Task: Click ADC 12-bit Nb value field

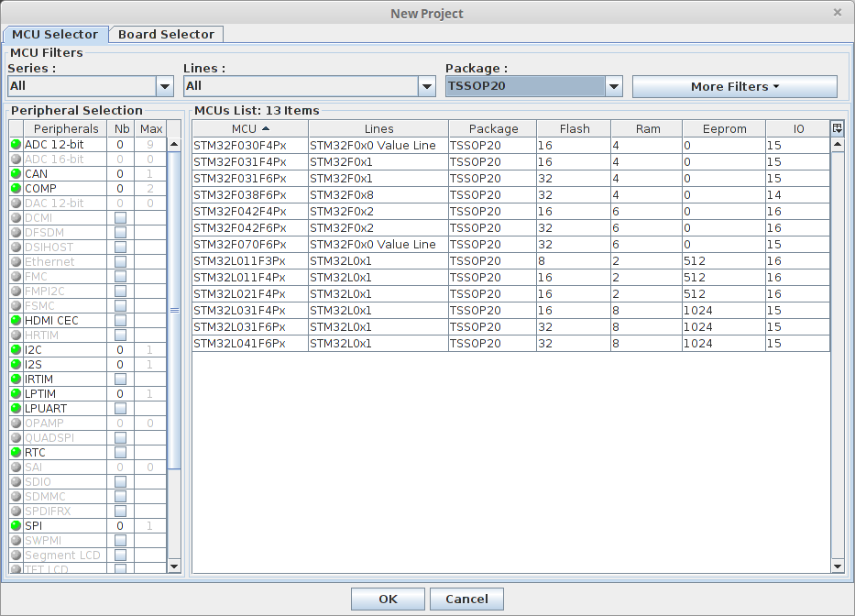Action: (x=121, y=145)
